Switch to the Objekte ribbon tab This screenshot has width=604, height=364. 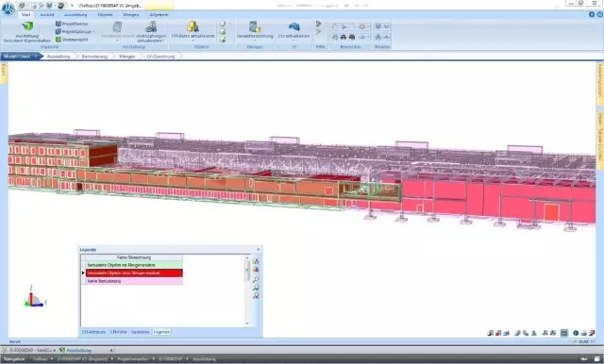(x=105, y=15)
